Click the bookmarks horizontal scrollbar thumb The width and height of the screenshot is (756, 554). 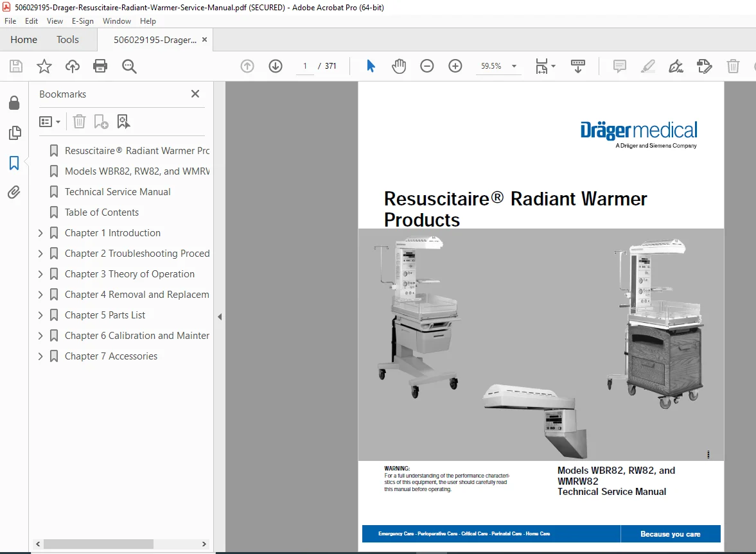tap(98, 544)
